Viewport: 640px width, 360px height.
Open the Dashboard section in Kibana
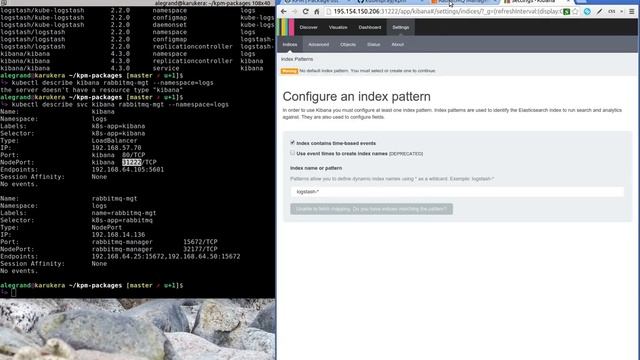pos(370,27)
